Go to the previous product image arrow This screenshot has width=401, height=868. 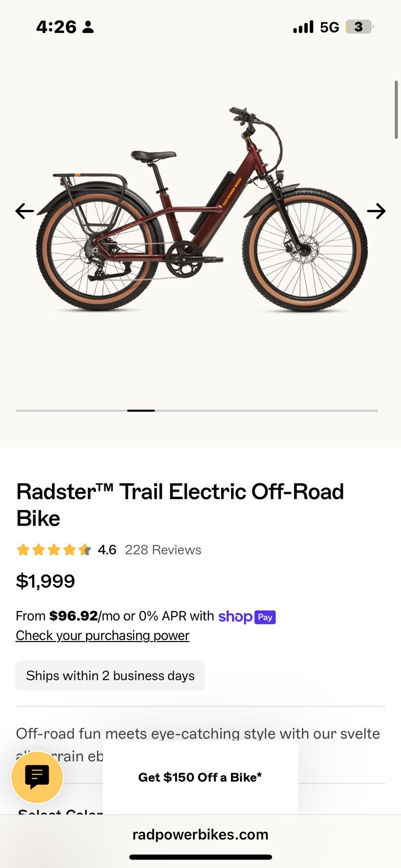click(24, 211)
